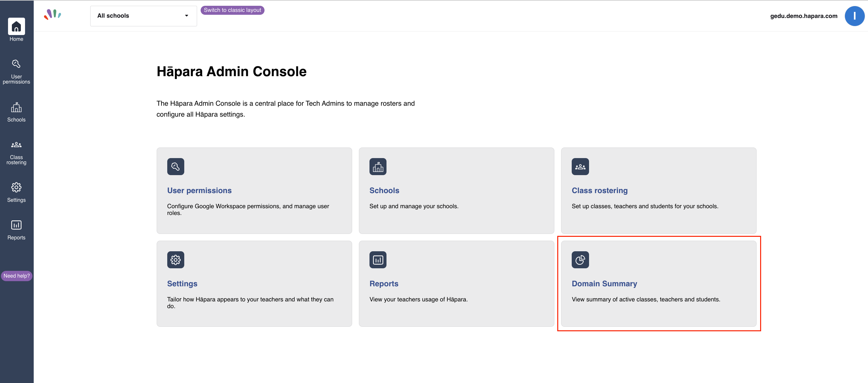The width and height of the screenshot is (868, 383).
Task: Click 'View summary of active classes' description
Action: 646,299
